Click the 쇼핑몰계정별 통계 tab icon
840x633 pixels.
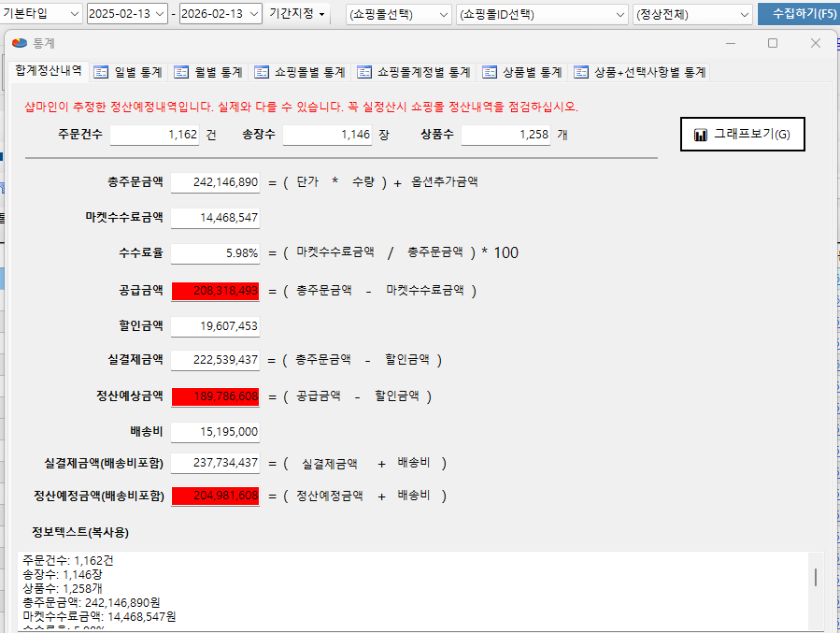(364, 72)
